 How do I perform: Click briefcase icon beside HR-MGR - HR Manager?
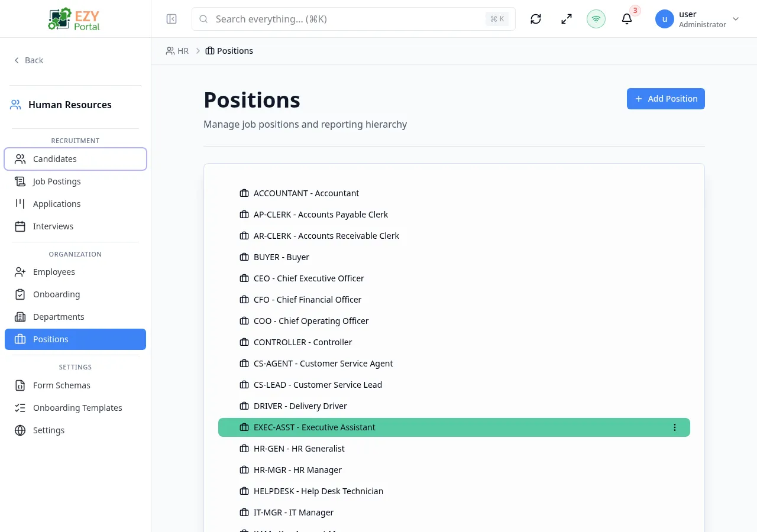[244, 470]
